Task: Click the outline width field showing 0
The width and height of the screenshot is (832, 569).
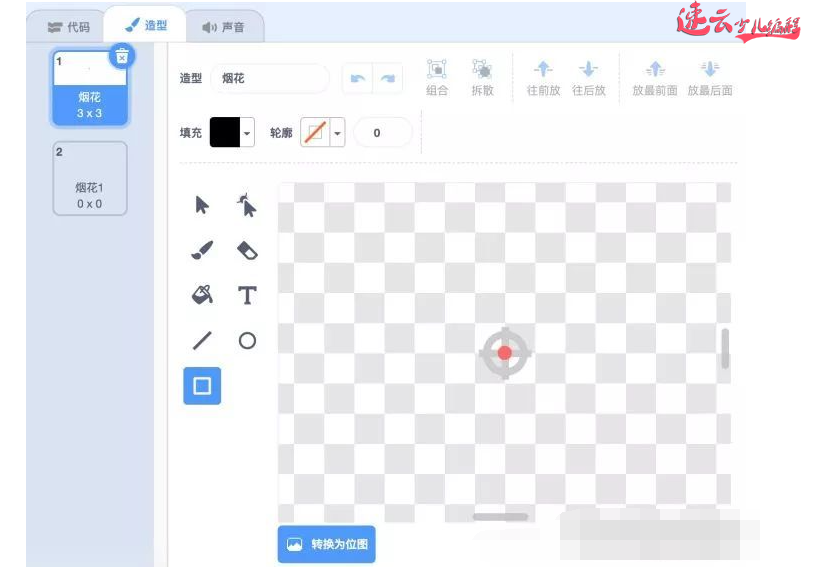Action: [x=382, y=133]
